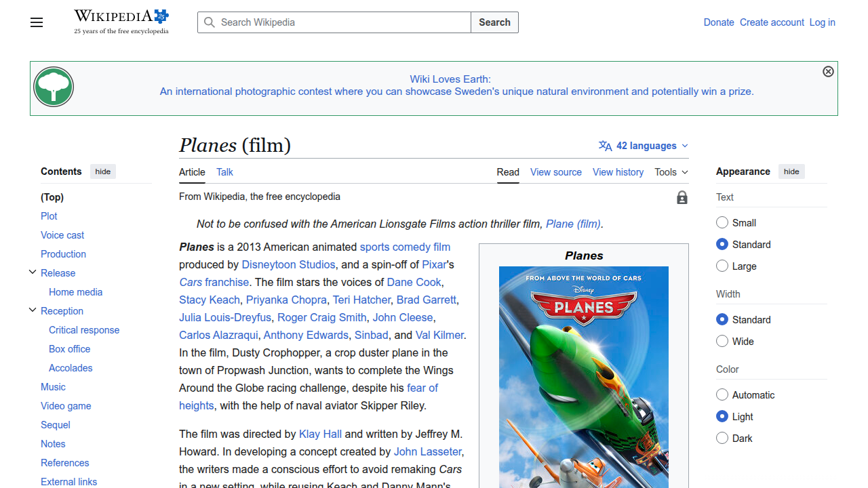Jump to Sequel section
Viewport: 868px width, 488px height.
click(56, 425)
